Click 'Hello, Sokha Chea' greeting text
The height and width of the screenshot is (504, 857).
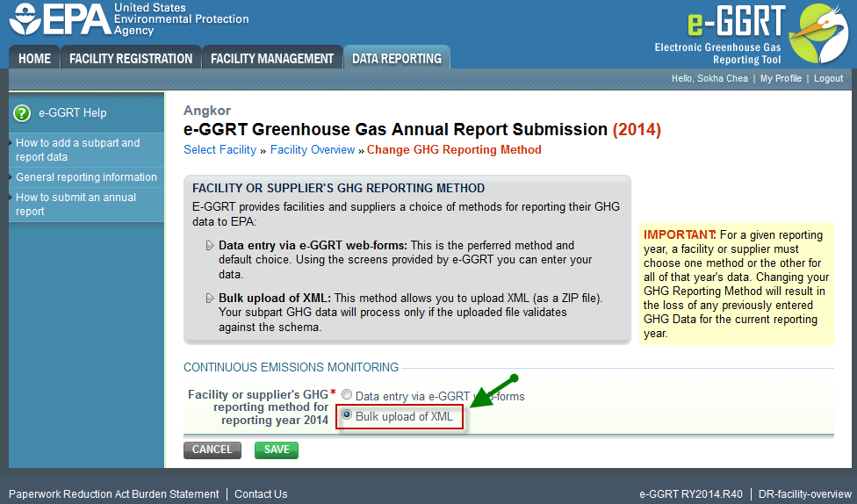tap(709, 79)
